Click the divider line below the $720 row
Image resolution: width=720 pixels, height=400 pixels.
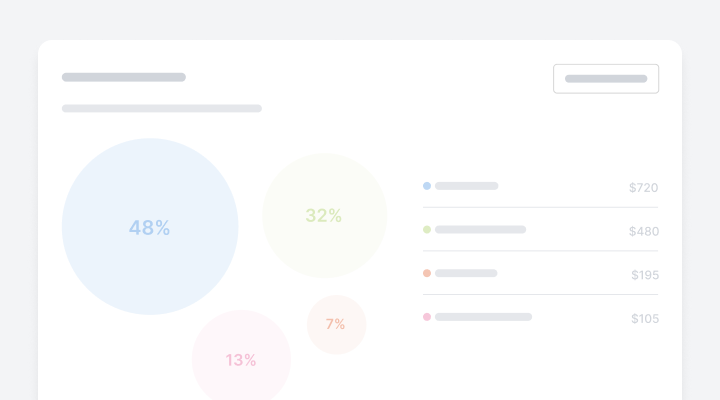[540, 207]
